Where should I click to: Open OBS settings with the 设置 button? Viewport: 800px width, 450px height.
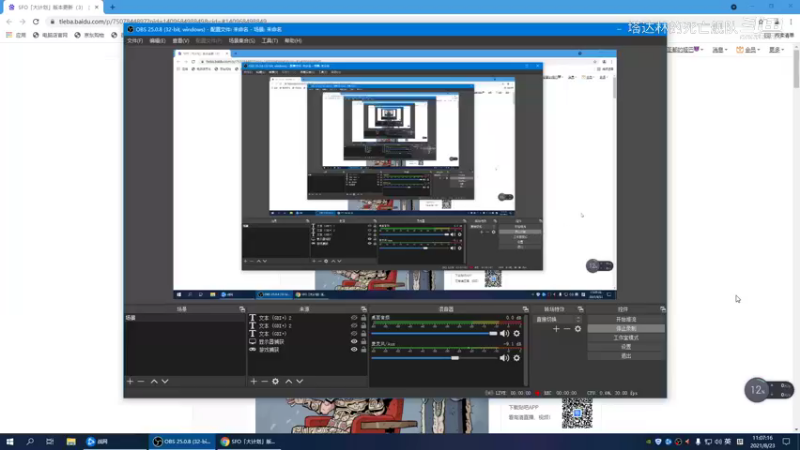[626, 347]
